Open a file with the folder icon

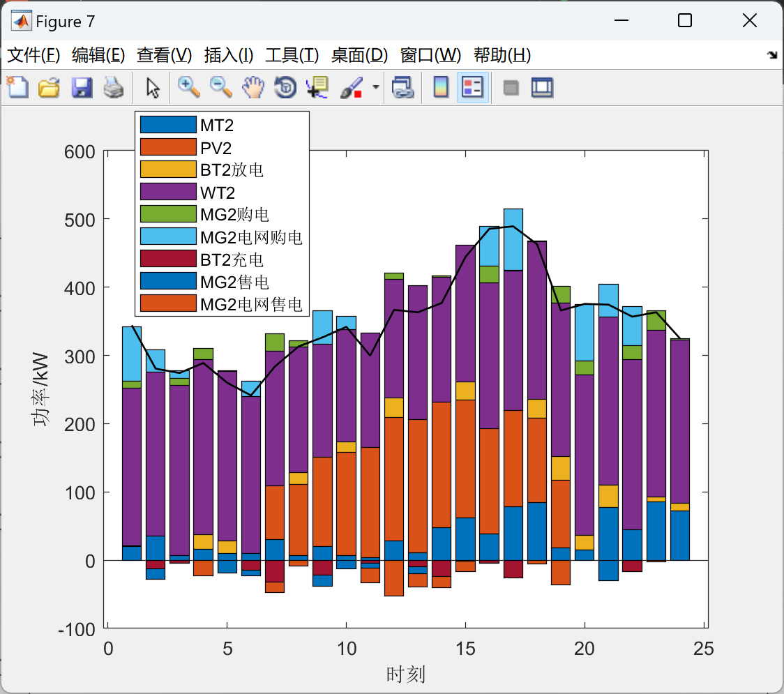pyautogui.click(x=50, y=87)
